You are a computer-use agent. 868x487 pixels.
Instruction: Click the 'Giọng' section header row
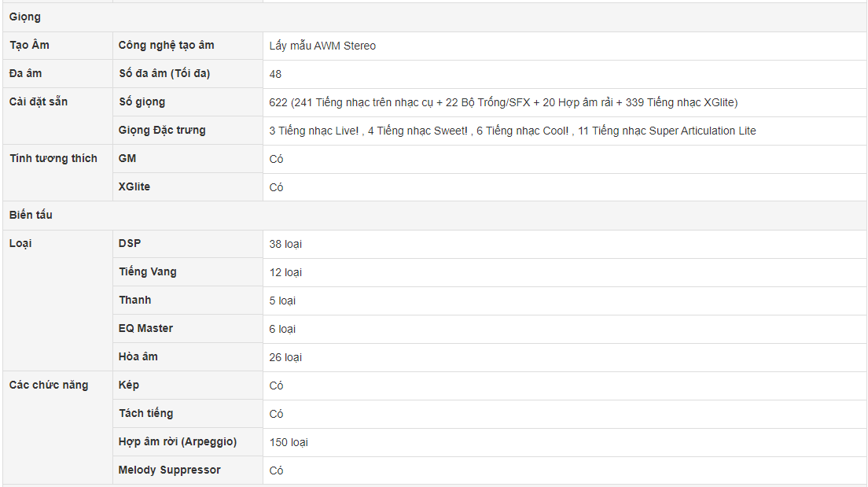pyautogui.click(x=435, y=17)
